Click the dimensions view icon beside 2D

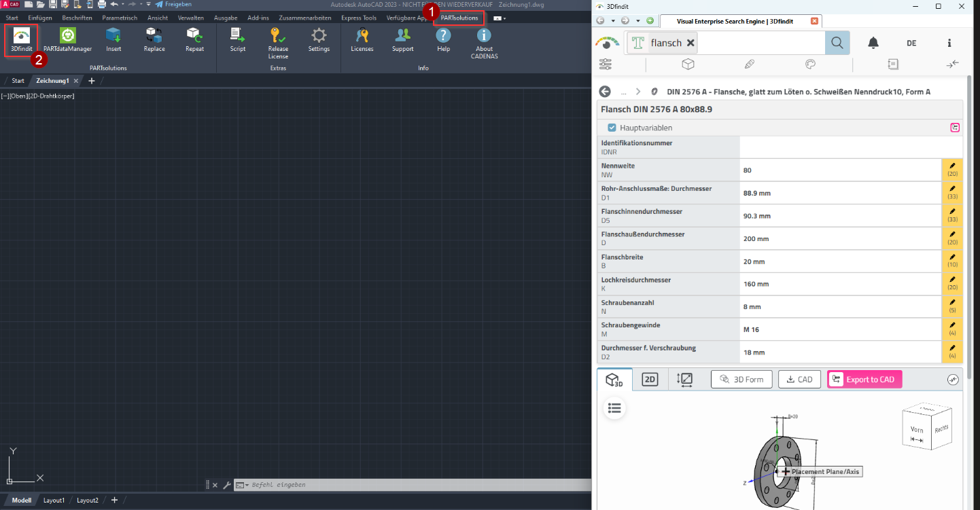(x=685, y=380)
